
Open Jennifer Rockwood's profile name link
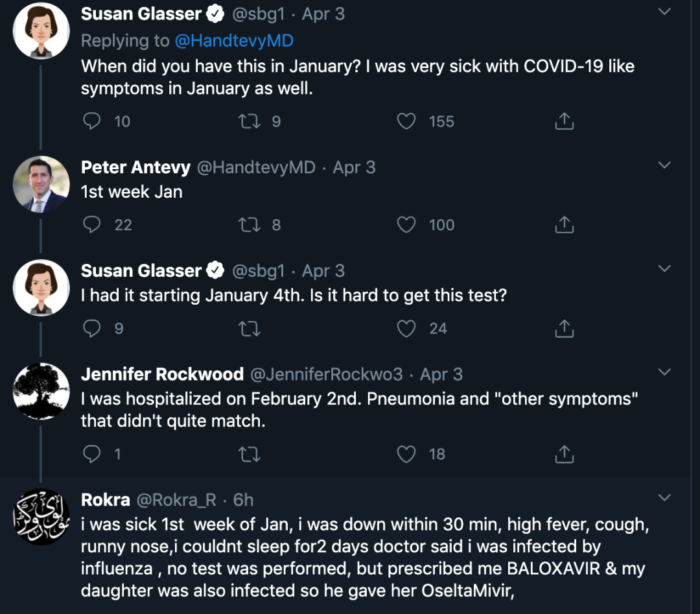(162, 374)
